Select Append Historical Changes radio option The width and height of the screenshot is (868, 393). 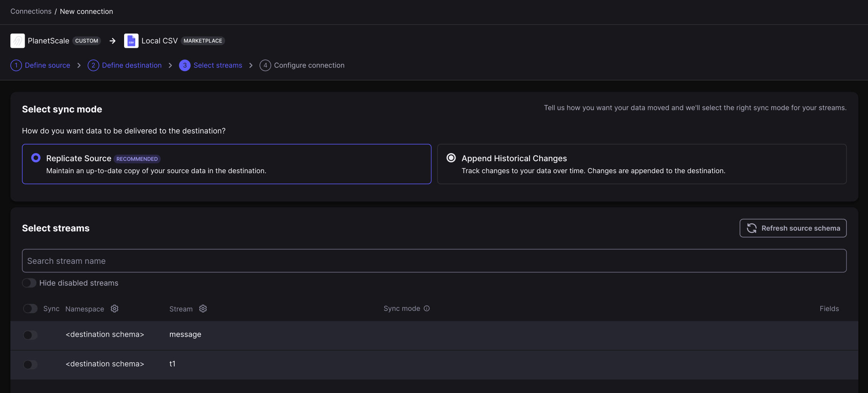coord(451,158)
